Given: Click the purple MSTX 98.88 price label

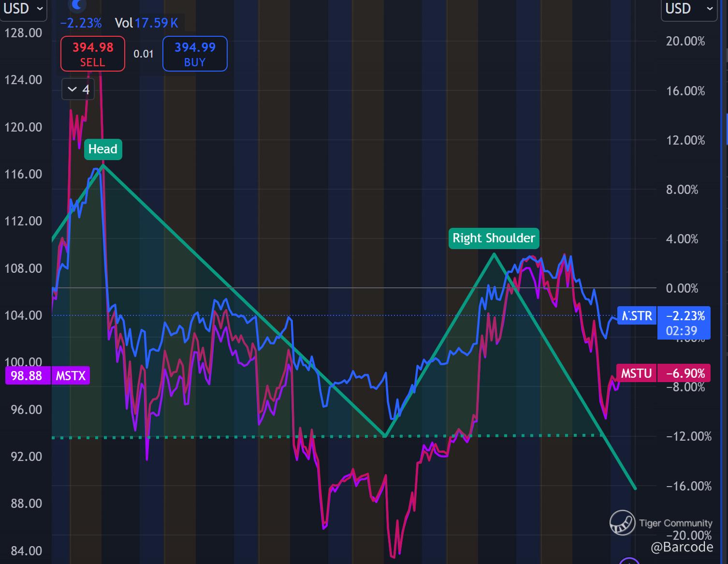Looking at the screenshot, I should click(x=47, y=376).
